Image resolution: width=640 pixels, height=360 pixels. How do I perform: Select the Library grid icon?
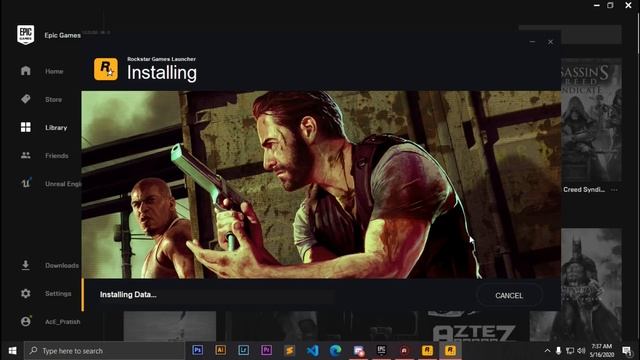pyautogui.click(x=26, y=127)
